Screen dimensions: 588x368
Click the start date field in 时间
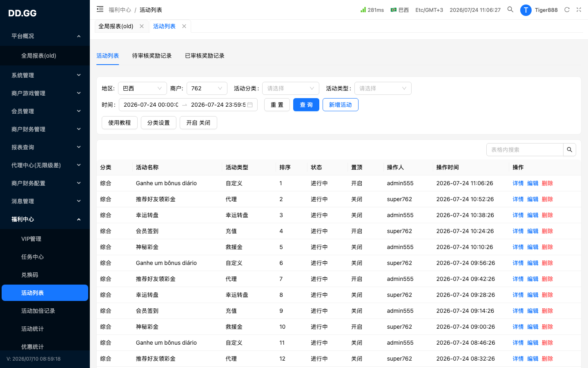click(151, 105)
